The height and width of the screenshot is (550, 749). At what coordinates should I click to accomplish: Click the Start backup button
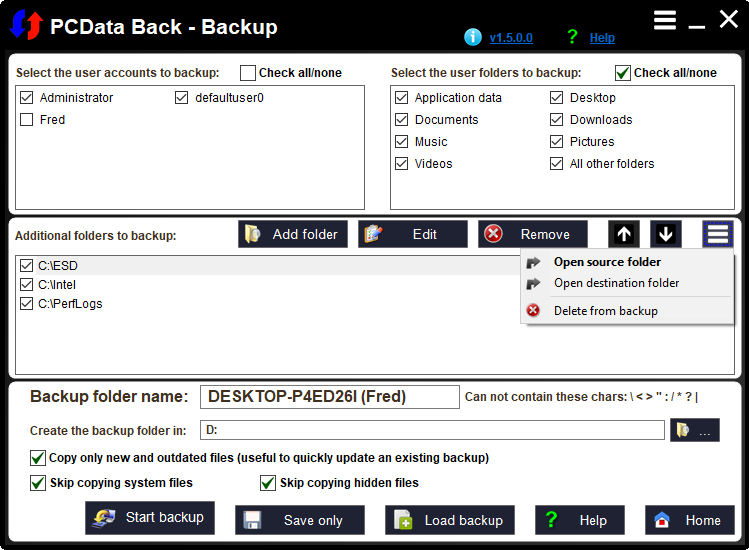[150, 518]
